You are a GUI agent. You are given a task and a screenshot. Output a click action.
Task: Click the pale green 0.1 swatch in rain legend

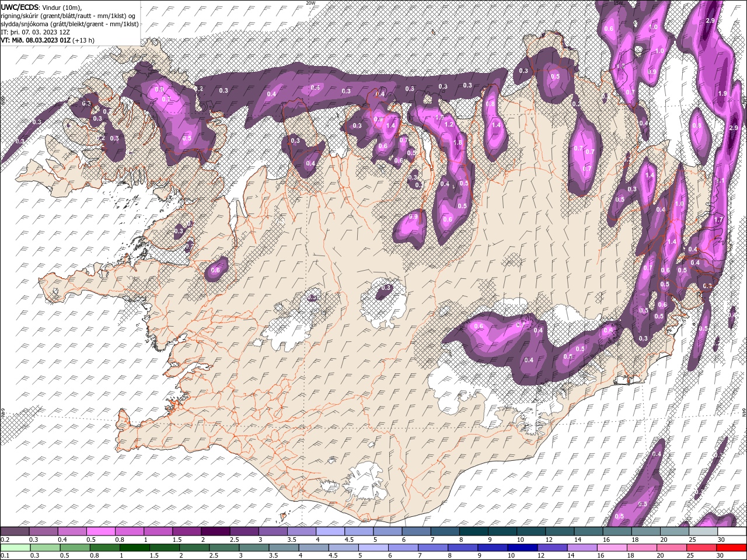point(15,548)
